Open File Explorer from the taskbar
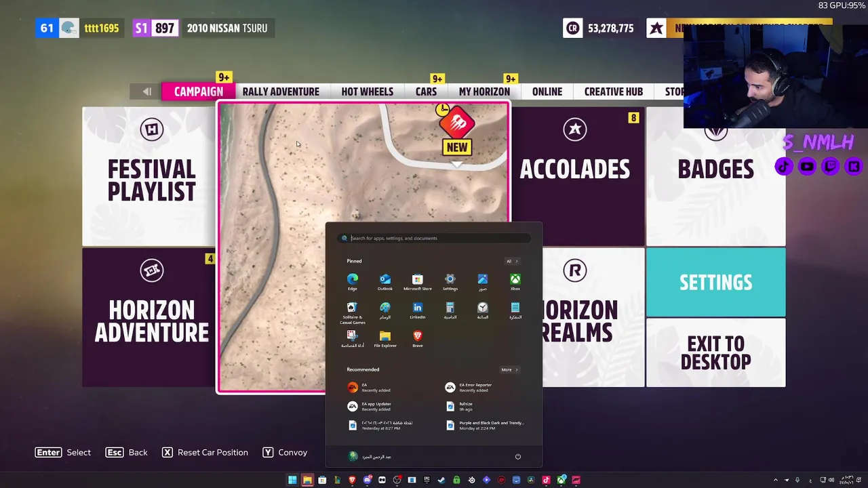The image size is (868, 488). pyautogui.click(x=307, y=480)
